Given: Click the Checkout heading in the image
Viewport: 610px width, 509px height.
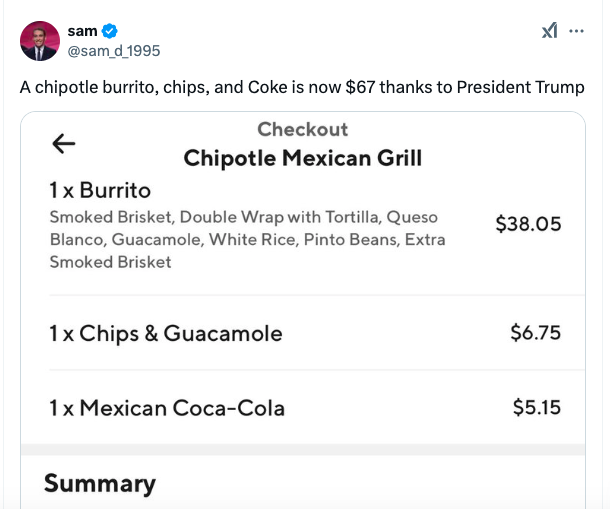Looking at the screenshot, I should click(x=303, y=129).
